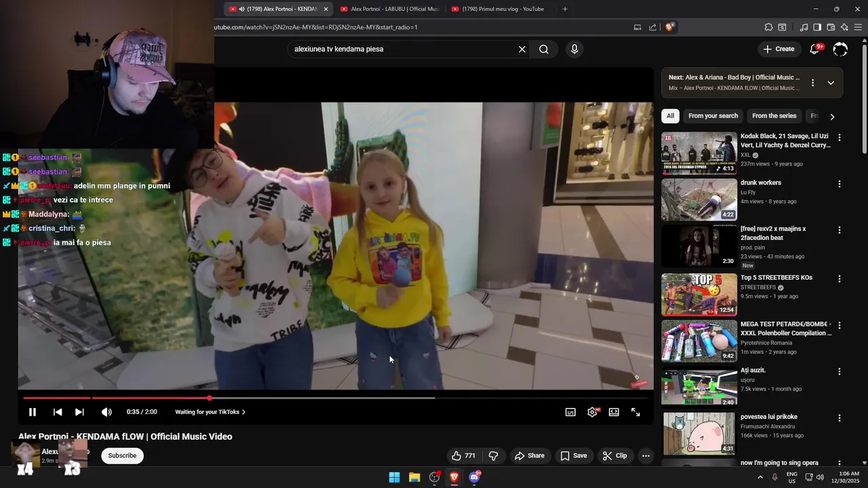868x488 pixels.
Task: Toggle subtitles/closed captions
Action: (571, 412)
